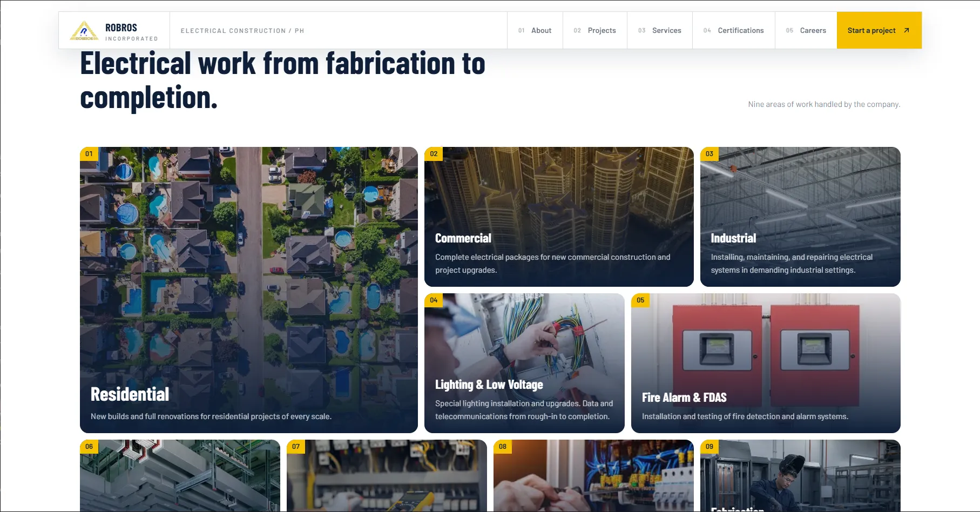Open the Industrial service card
Screen dimensions: 980x512
800,217
